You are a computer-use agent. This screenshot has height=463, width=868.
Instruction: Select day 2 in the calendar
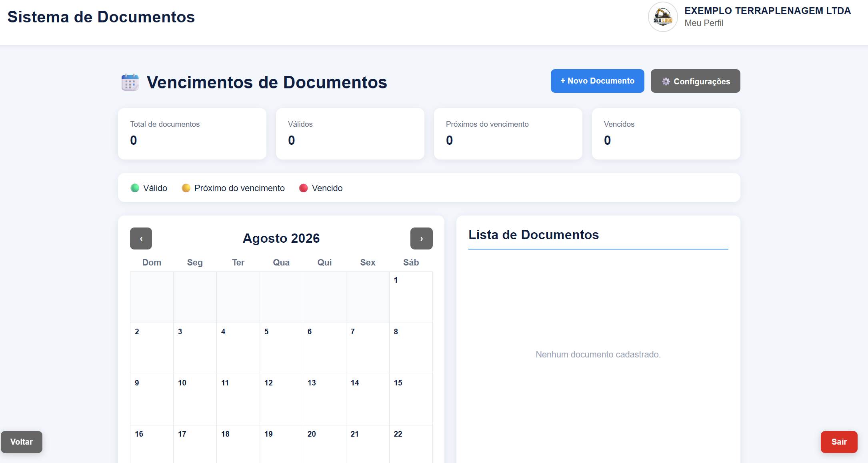pos(152,348)
